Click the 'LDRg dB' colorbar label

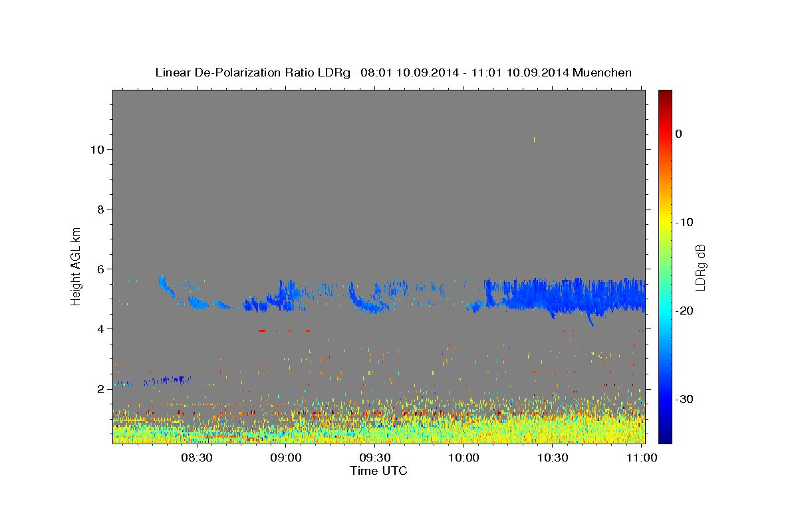point(700,267)
